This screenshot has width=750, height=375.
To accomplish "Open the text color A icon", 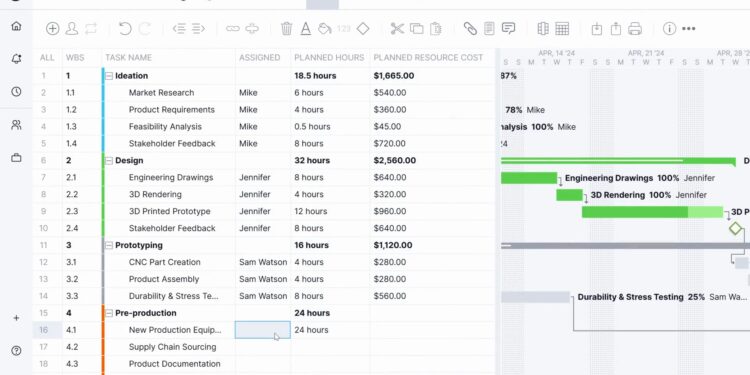I will click(306, 29).
